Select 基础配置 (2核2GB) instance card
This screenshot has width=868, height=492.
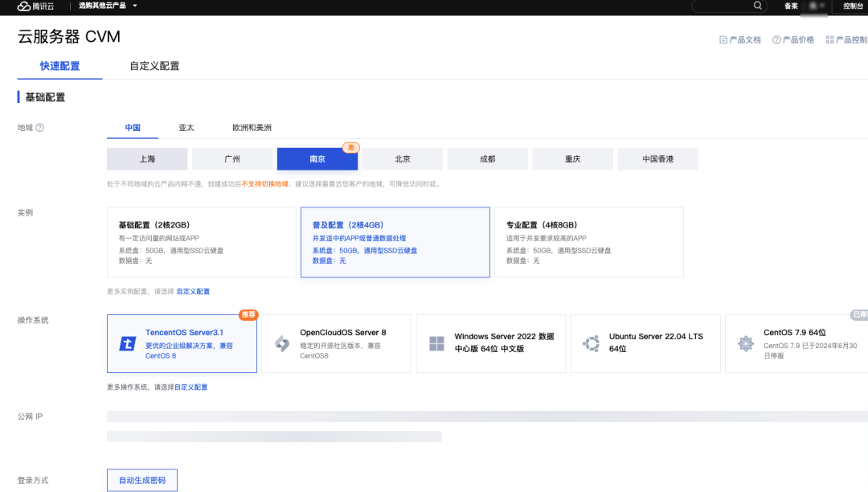[x=202, y=243]
